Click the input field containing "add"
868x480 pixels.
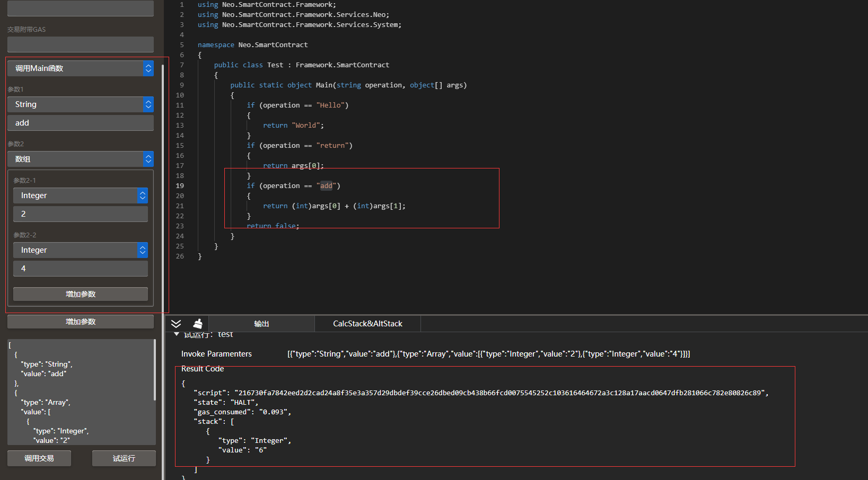tap(81, 123)
